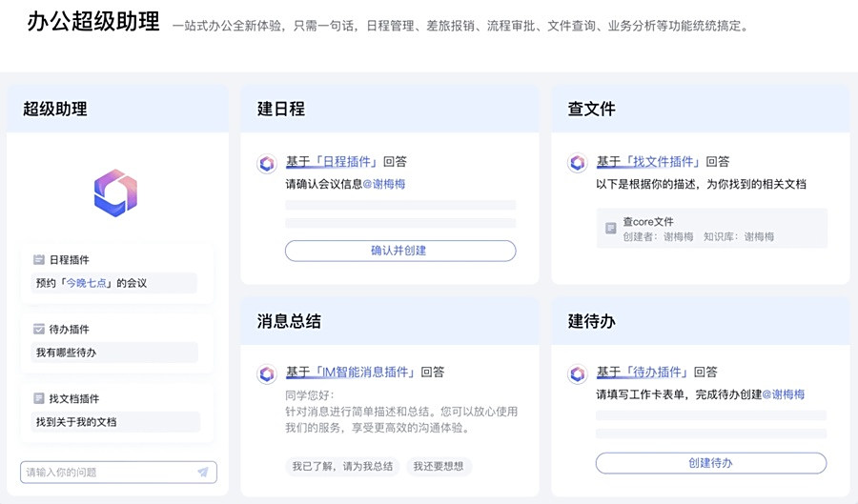
Task: Click the calendar icon beside 日程插件
Action: tap(39, 259)
